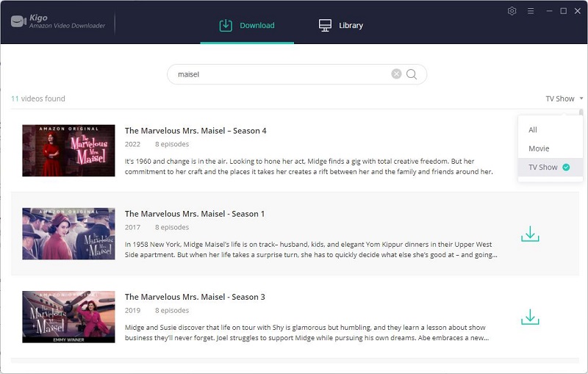588x374 pixels.
Task: Maximize the Kigo window
Action: coord(563,11)
